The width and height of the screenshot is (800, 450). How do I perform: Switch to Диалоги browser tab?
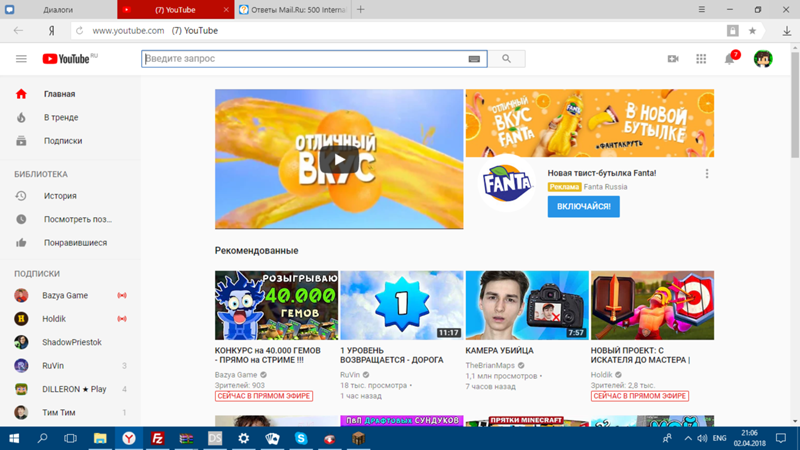pos(58,10)
